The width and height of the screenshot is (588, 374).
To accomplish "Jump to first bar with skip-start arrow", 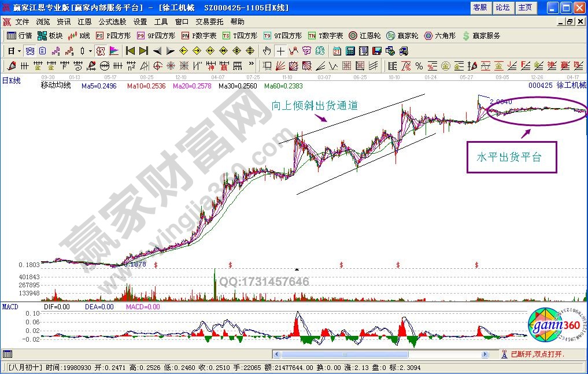I will click(130, 51).
